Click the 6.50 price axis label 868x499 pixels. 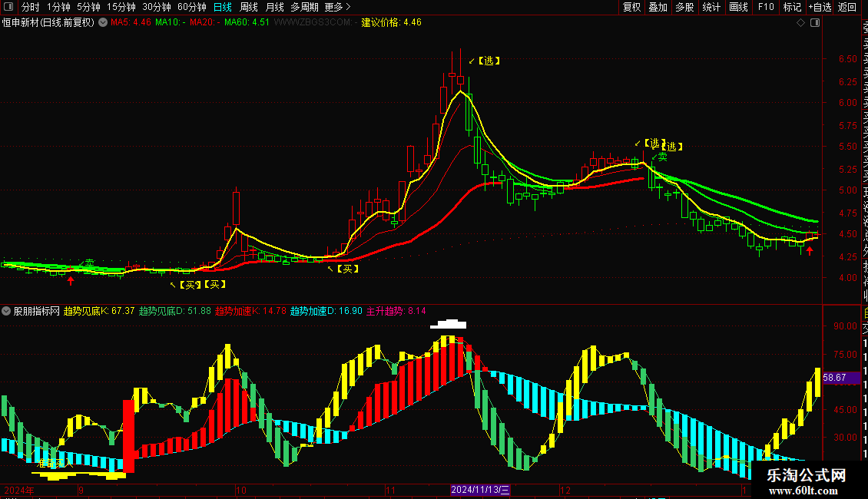pos(847,58)
